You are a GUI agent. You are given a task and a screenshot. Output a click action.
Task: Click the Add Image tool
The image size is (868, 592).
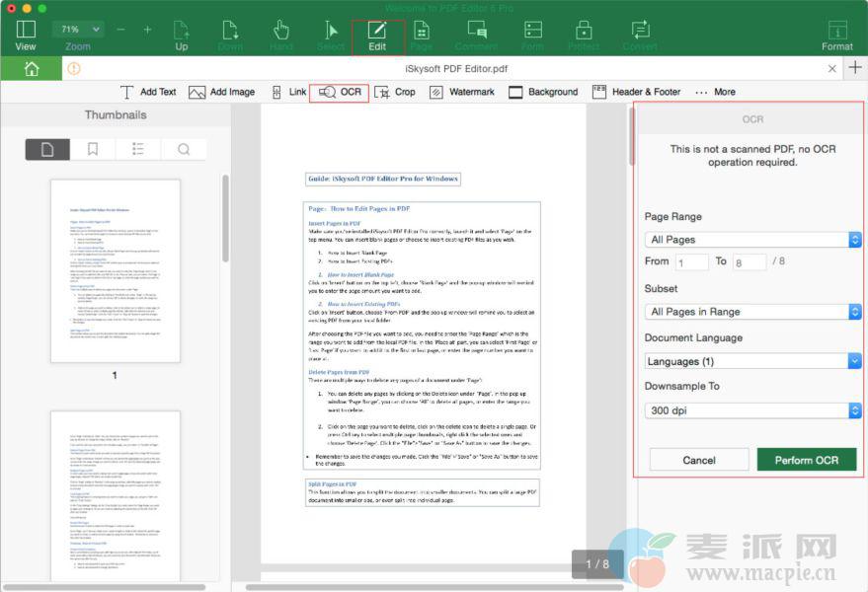click(x=221, y=92)
